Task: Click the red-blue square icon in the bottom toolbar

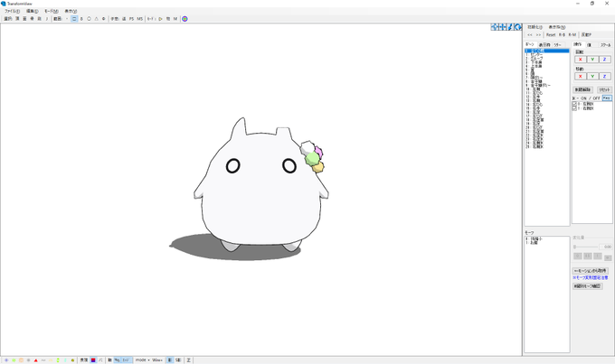Action: (93, 360)
